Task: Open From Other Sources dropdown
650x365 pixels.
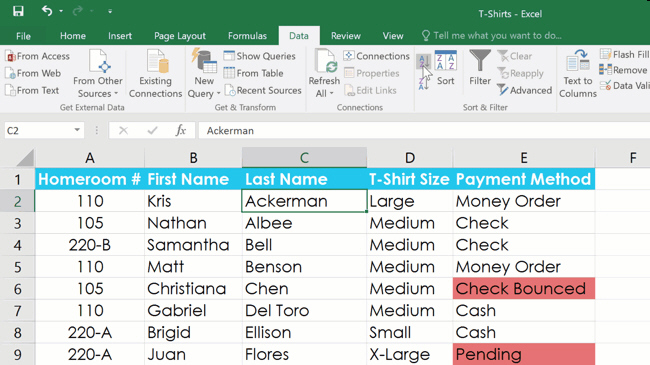Action: click(x=98, y=73)
